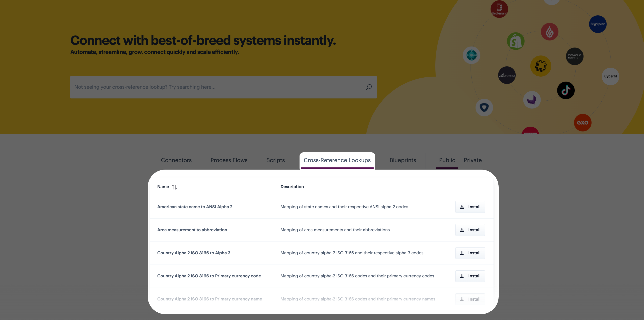
Task: Install Area measurement to abbreviation lookup
Action: (x=470, y=230)
